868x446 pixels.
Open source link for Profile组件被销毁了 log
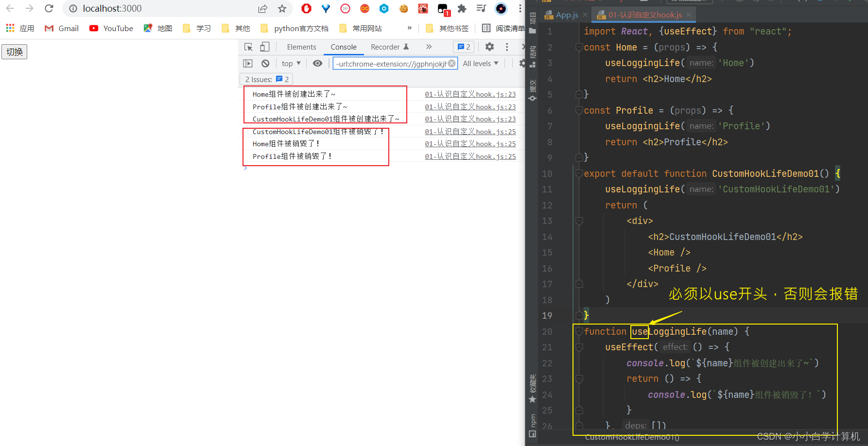[470, 156]
